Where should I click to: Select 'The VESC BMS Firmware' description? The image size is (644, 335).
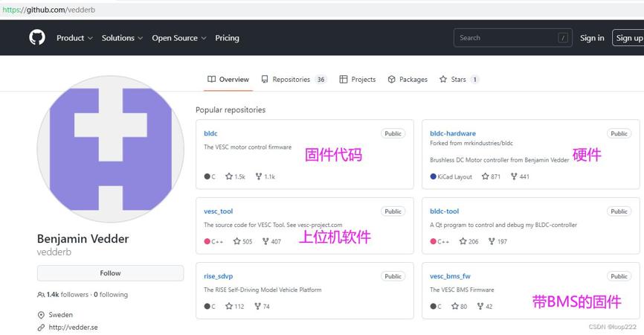coord(462,290)
